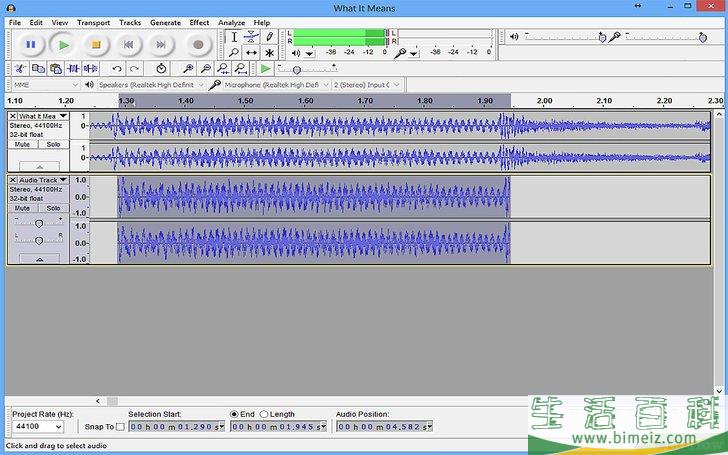Click the Audio Position time field
728x455 pixels.
pyautogui.click(x=385, y=426)
